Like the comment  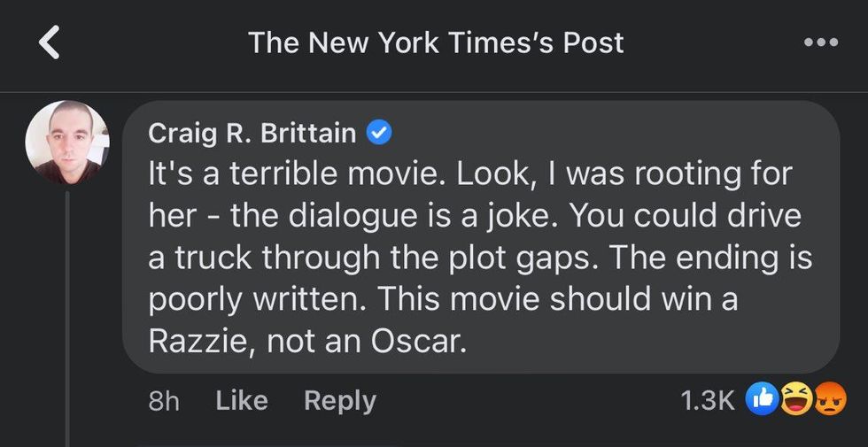241,400
